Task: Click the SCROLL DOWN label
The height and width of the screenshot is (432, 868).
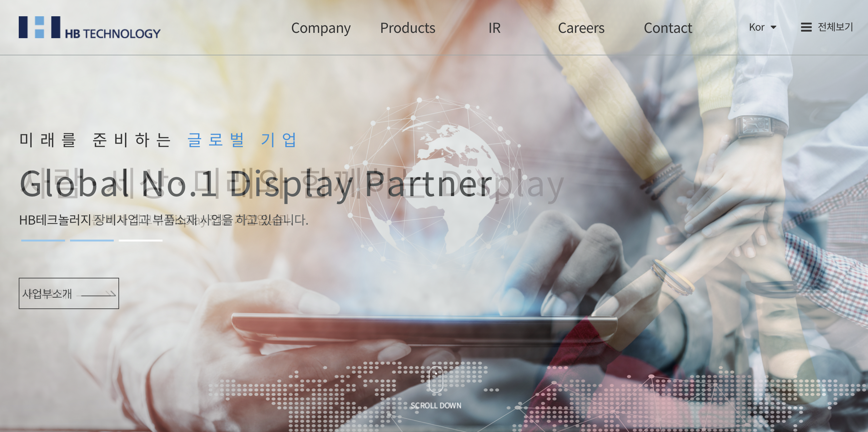Action: (x=436, y=405)
